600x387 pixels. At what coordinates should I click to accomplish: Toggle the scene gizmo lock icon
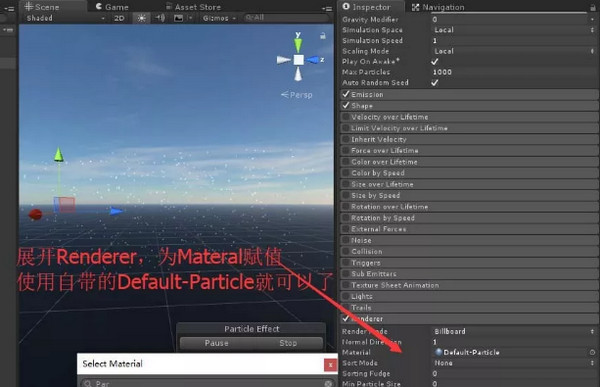323,36
